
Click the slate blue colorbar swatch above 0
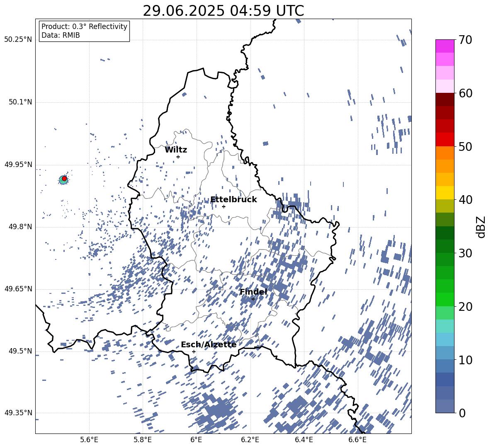click(x=445, y=406)
